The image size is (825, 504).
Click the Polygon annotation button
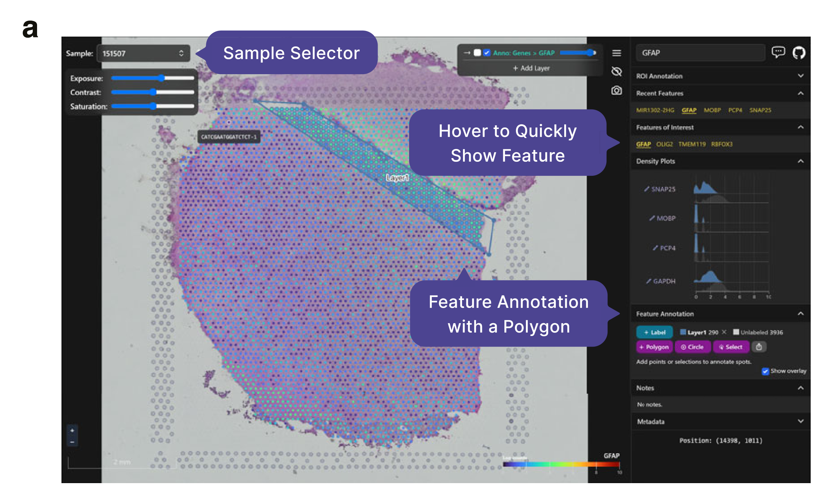tap(654, 347)
